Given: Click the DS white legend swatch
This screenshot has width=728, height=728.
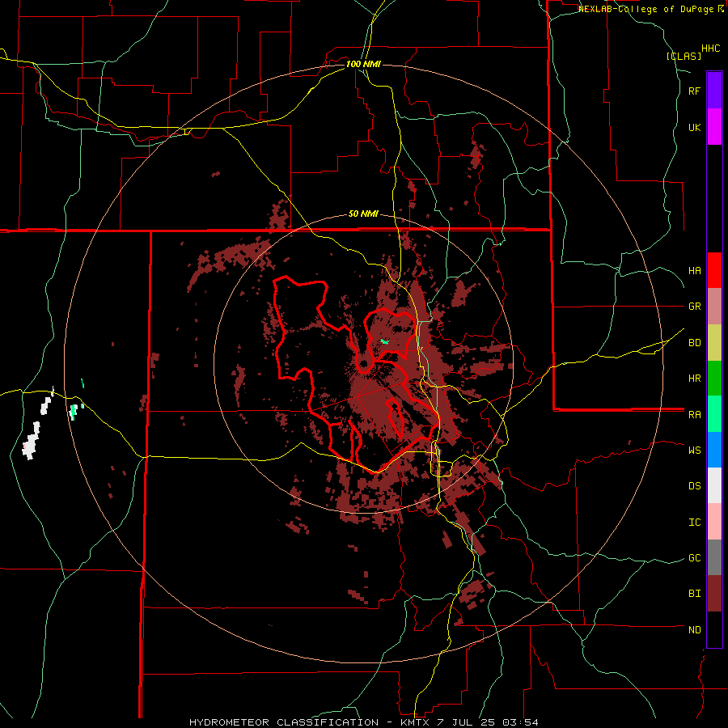Looking at the screenshot, I should (714, 485).
